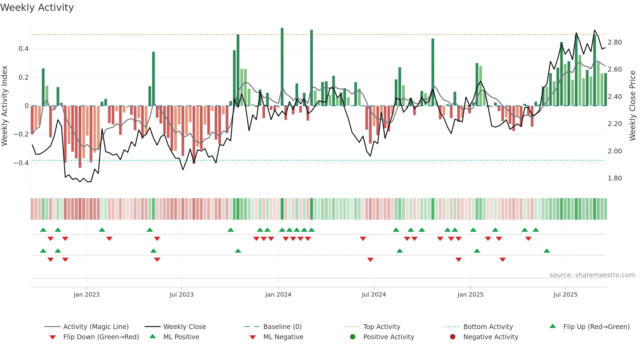644x362 pixels.
Task: Click the Jan 2023 axis label
Action: 87,294
